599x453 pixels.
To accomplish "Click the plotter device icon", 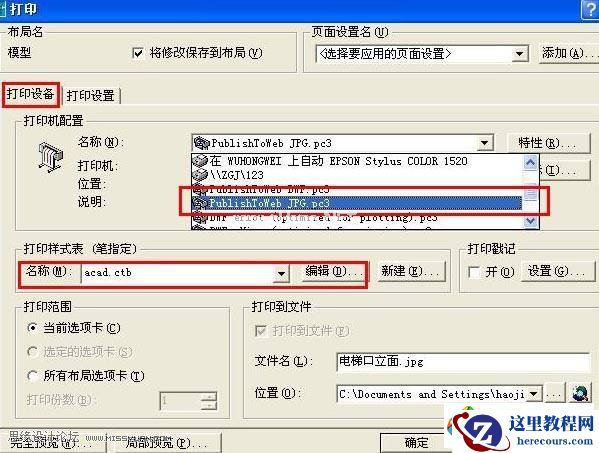I will pos(50,157).
